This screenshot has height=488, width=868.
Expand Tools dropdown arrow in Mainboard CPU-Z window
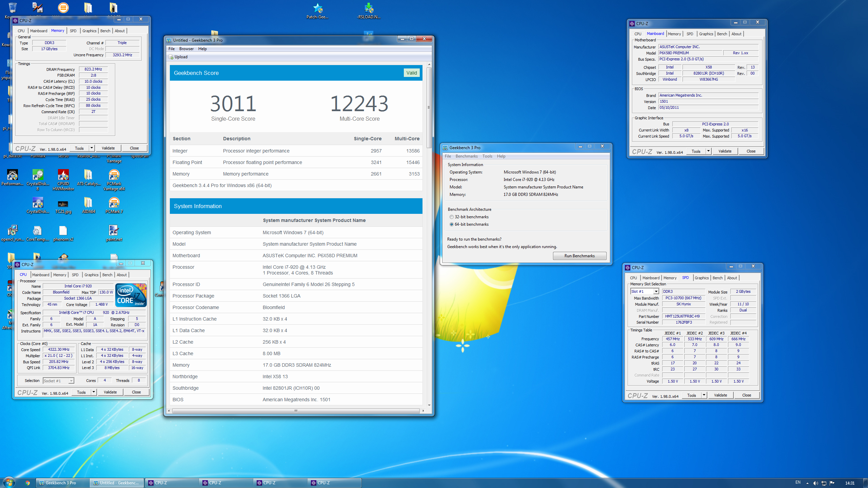(x=708, y=151)
